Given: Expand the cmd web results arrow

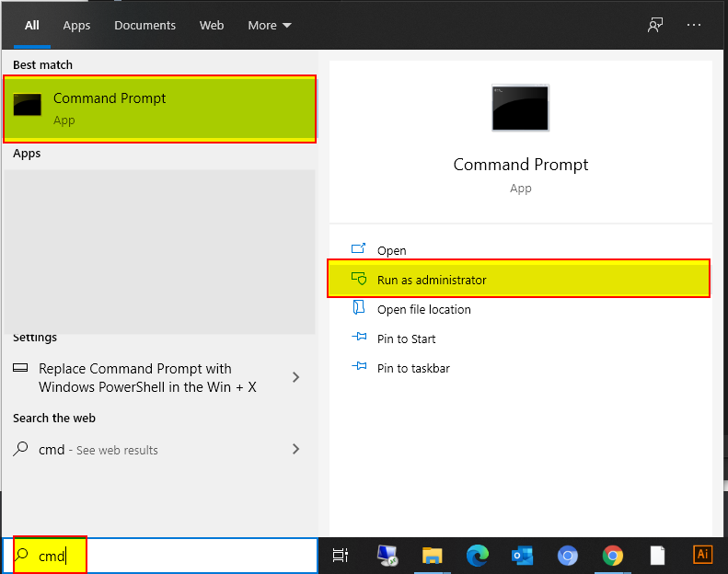Looking at the screenshot, I should click(x=295, y=449).
